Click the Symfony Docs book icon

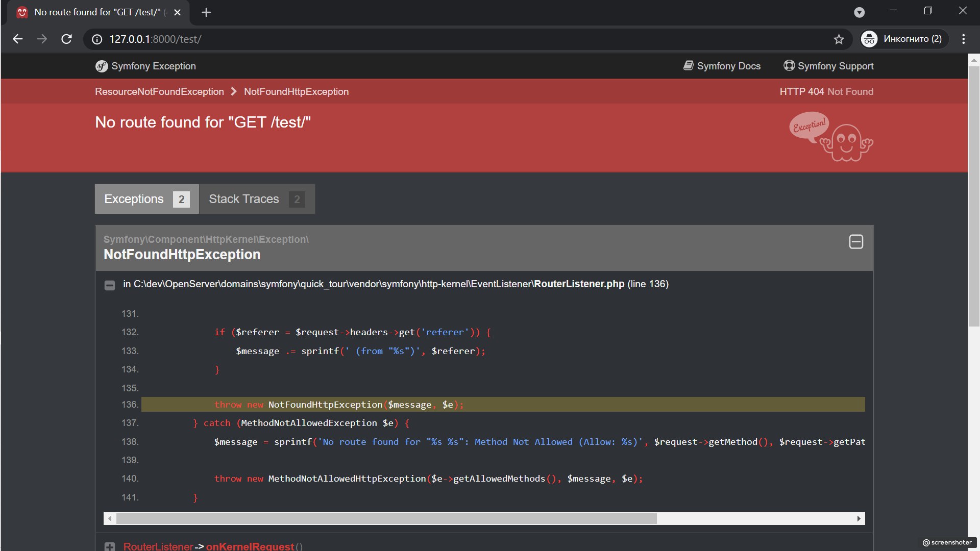tap(688, 66)
